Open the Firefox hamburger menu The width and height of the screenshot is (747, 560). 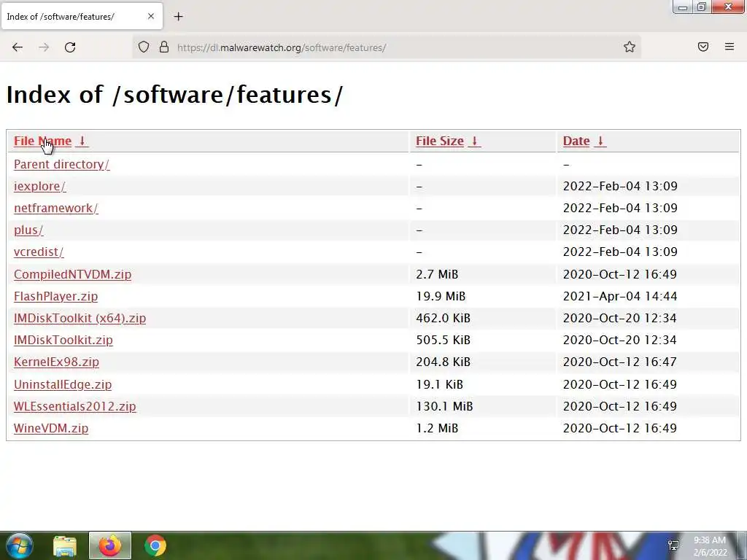click(x=729, y=47)
